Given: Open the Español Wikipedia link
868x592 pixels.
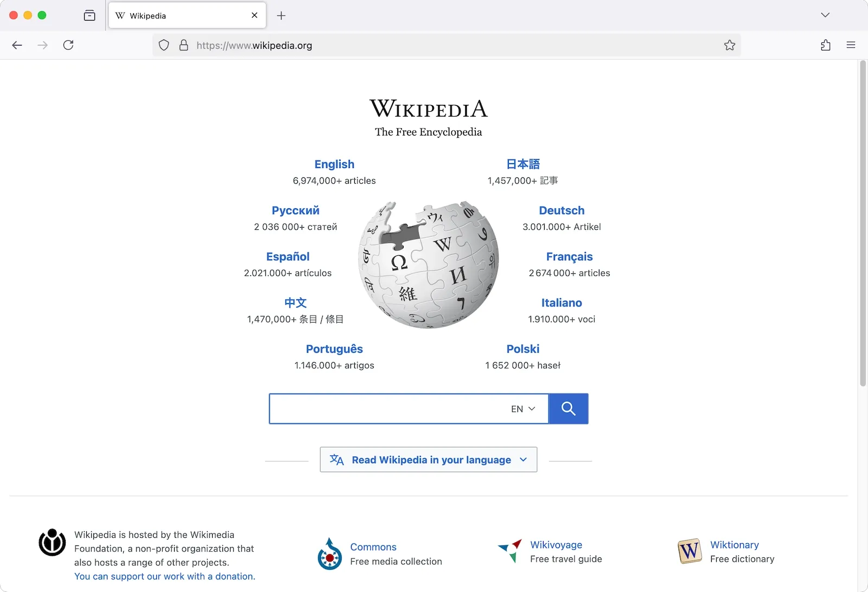Looking at the screenshot, I should tap(288, 256).
